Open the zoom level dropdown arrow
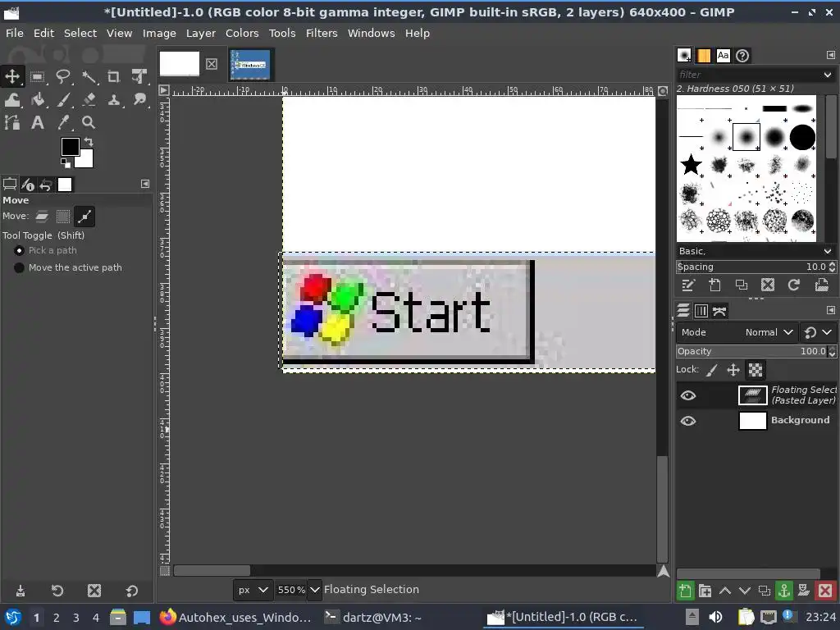840x630 pixels. tap(315, 590)
